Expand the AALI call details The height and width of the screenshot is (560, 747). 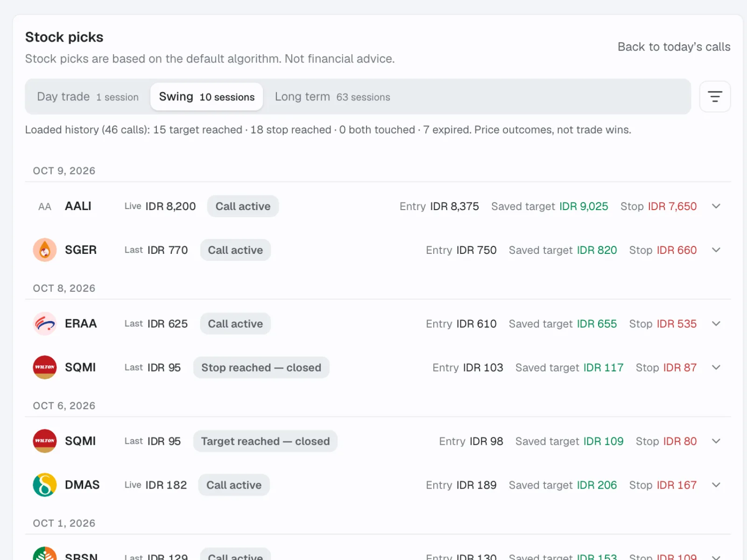716,206
